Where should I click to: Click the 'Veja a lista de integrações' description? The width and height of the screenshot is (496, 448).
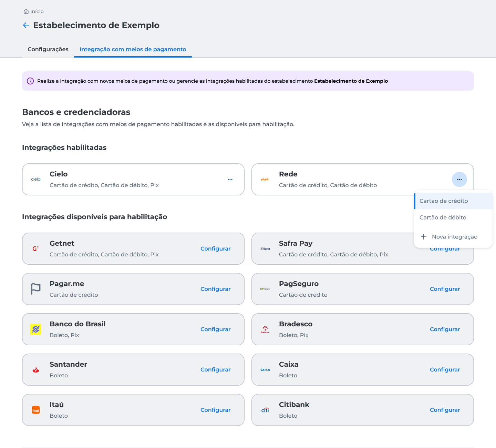coord(158,124)
